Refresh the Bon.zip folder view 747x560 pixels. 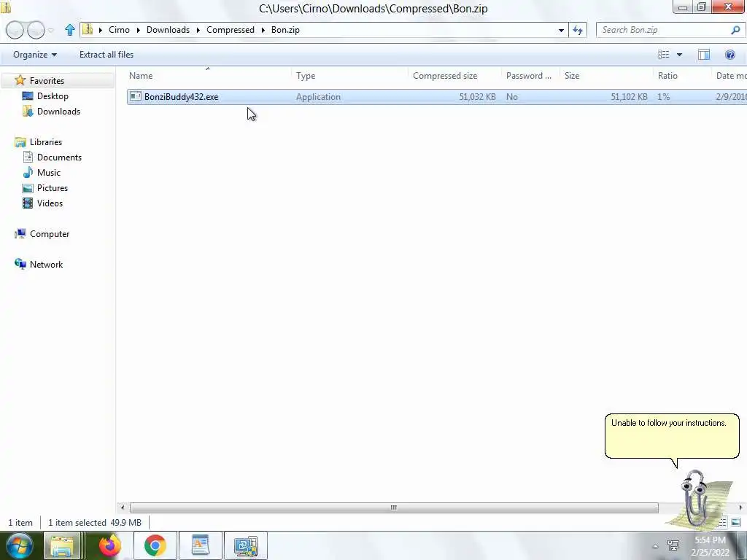coord(578,30)
